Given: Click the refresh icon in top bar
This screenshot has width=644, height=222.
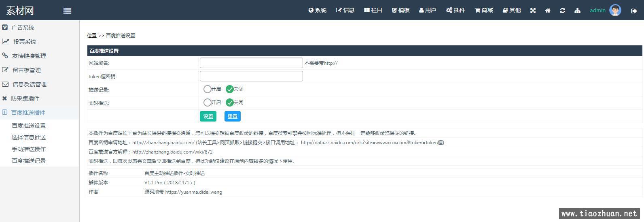Looking at the screenshot, I should point(562,11).
